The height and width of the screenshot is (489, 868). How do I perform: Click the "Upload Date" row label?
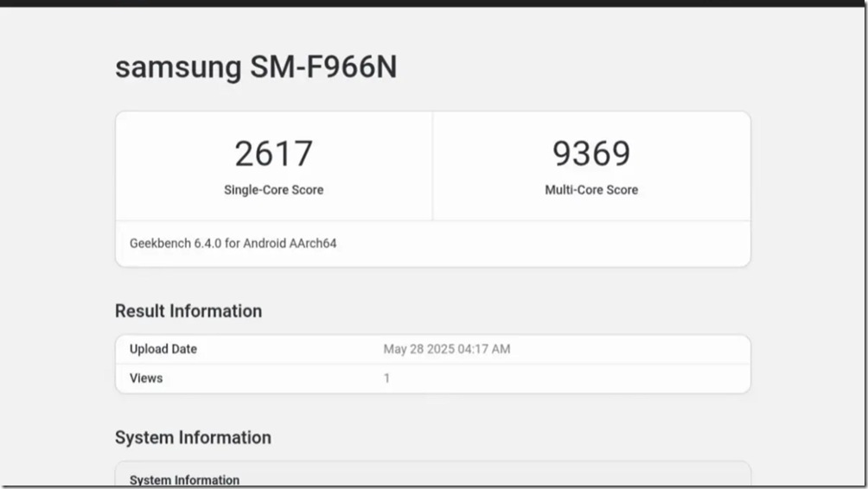coord(163,349)
